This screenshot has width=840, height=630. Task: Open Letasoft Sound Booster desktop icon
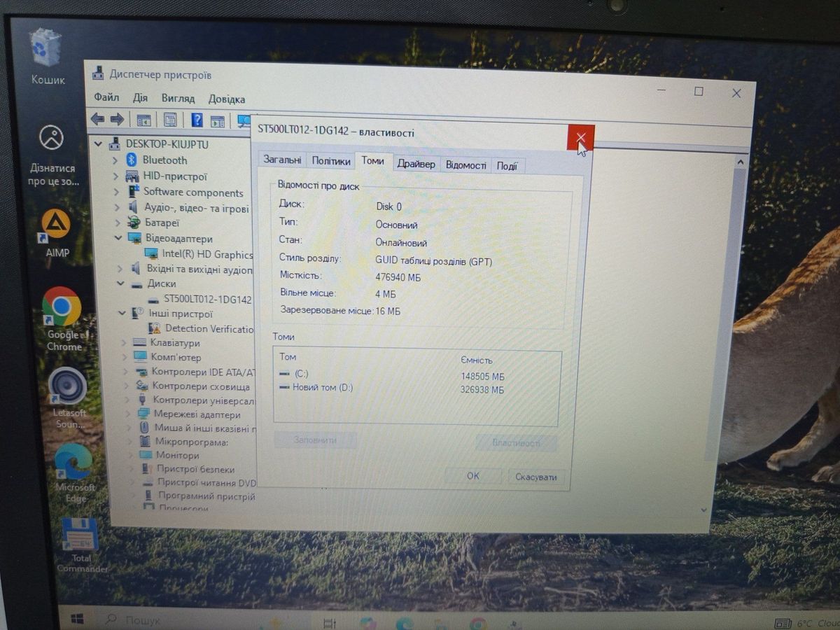coord(68,386)
